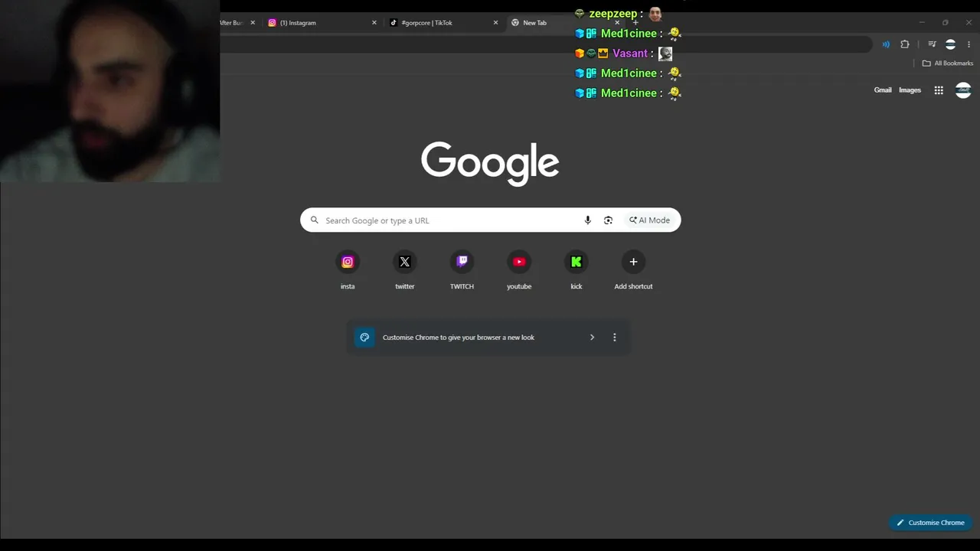Launch the TWITCH shortcut
Screen dimensions: 980x551
(462, 262)
